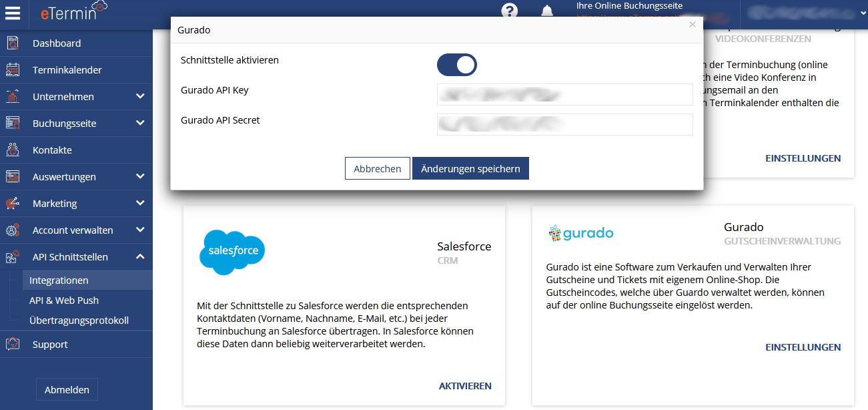Collapse the API Schnittstellen chevron
Screen dimensions: 868x410
(140, 256)
